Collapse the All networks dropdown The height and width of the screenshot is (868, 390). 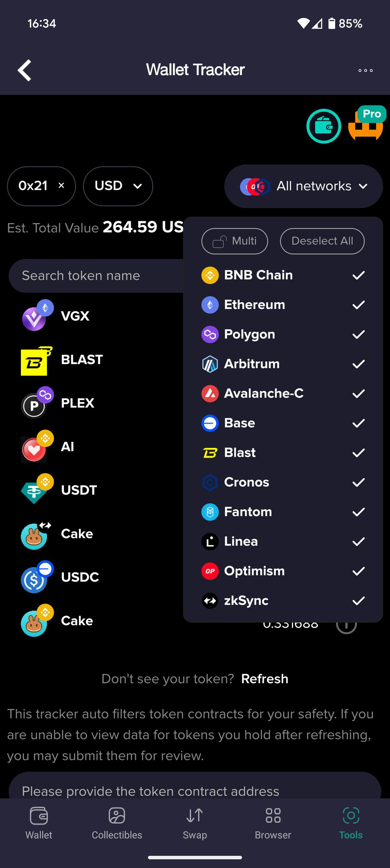(x=304, y=186)
